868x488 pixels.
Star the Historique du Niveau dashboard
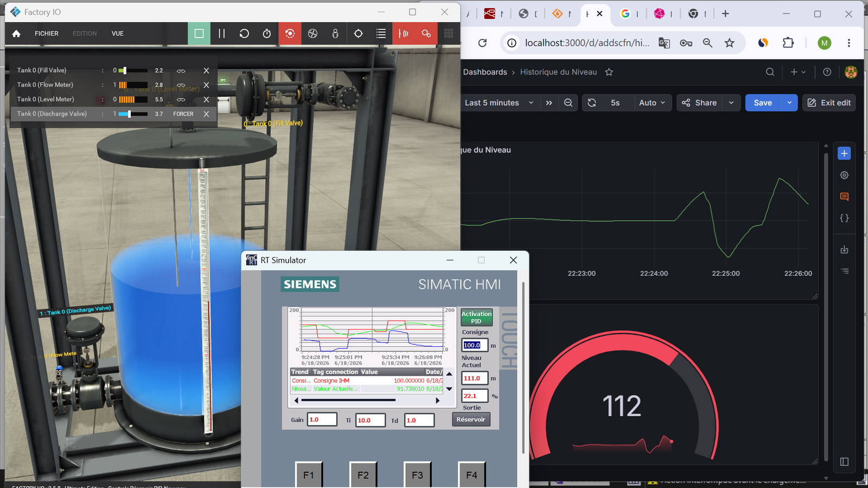[609, 72]
